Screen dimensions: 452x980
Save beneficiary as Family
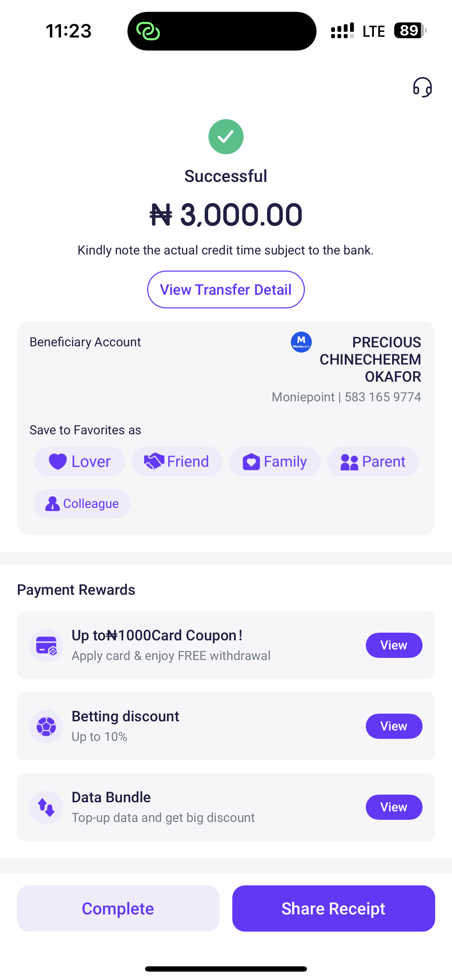tap(274, 462)
